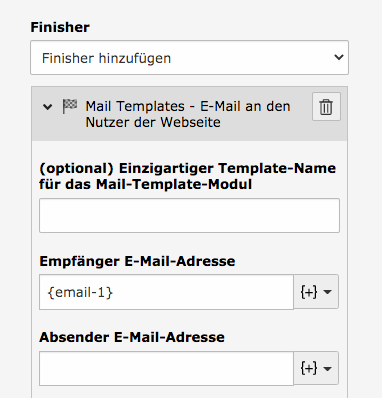The width and height of the screenshot is (382, 398).
Task: Open the Finisher hinzufügen select box
Action: pos(189,58)
